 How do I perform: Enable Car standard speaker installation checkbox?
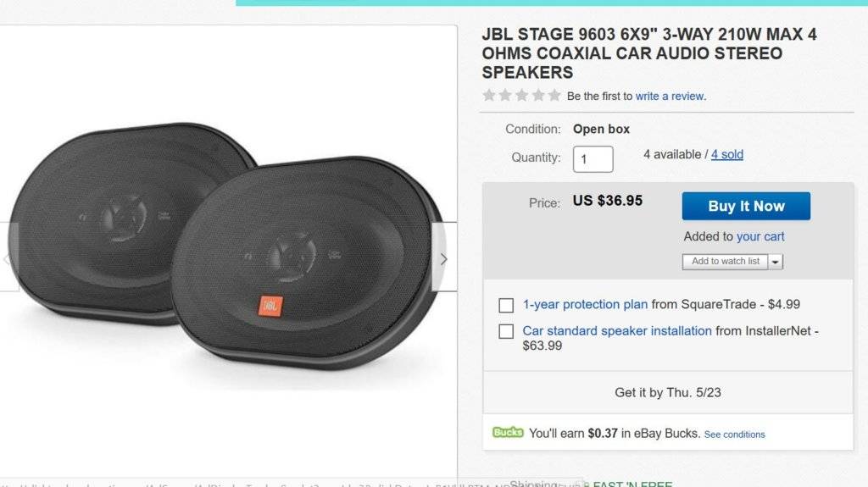(506, 331)
